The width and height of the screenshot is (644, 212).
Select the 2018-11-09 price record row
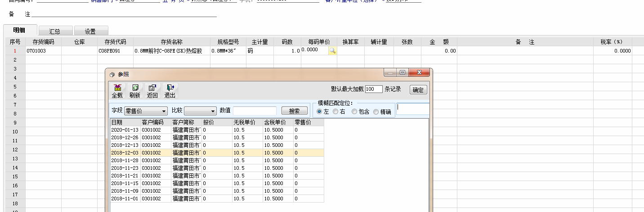pyautogui.click(x=217, y=191)
